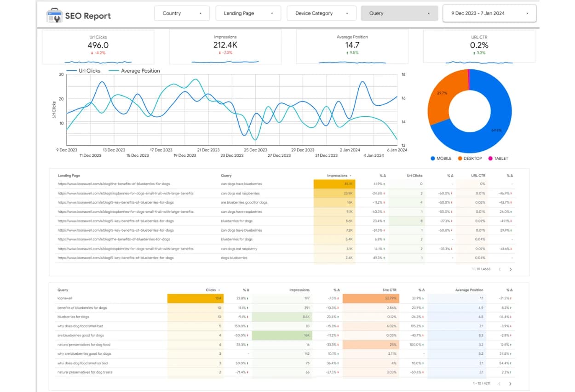The width and height of the screenshot is (575, 392).
Task: Click the URL CTR scorecard value 0.2%
Action: [x=479, y=45]
